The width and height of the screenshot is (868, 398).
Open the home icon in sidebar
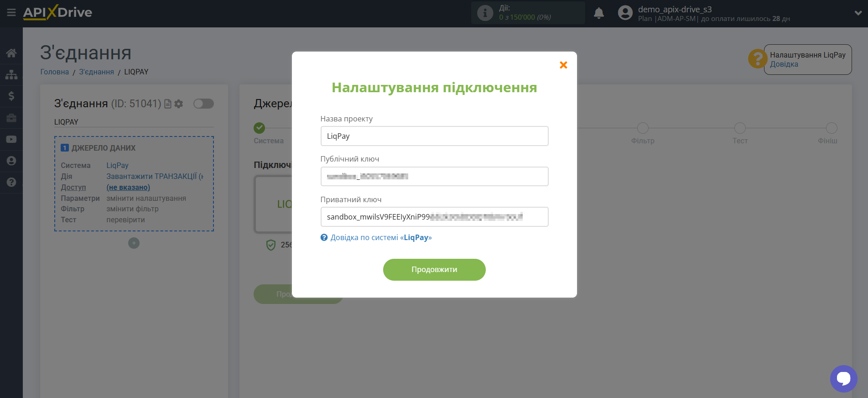[x=11, y=53]
